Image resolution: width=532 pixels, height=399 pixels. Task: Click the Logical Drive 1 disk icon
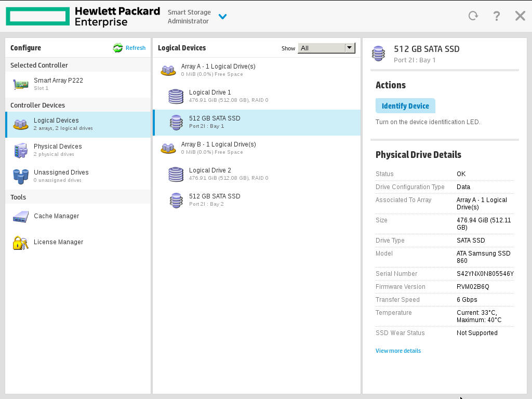click(x=176, y=96)
